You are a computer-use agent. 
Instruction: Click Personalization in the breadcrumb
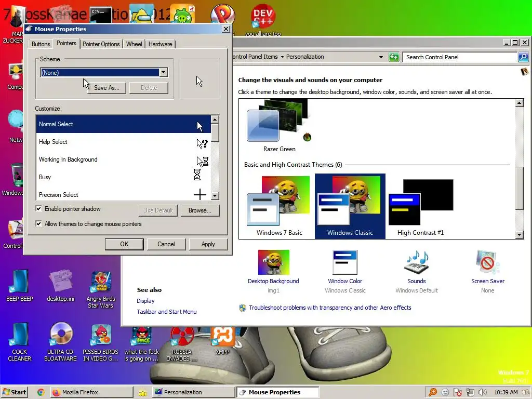pyautogui.click(x=305, y=57)
